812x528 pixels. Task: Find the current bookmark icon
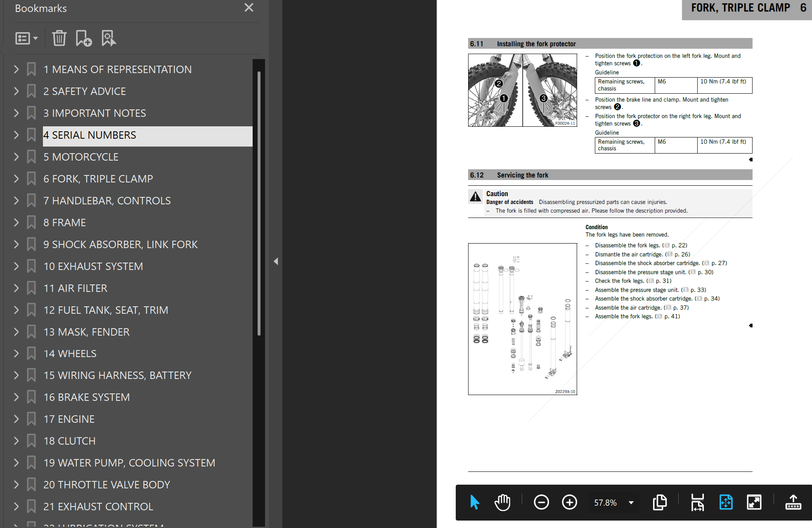tap(109, 38)
